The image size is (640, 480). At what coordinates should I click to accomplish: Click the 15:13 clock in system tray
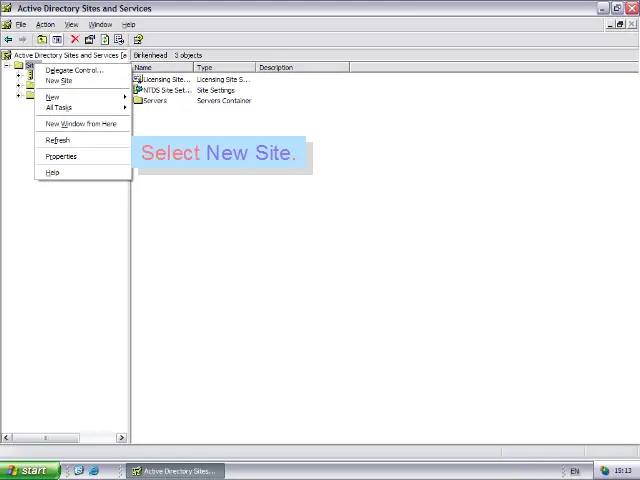point(622,471)
